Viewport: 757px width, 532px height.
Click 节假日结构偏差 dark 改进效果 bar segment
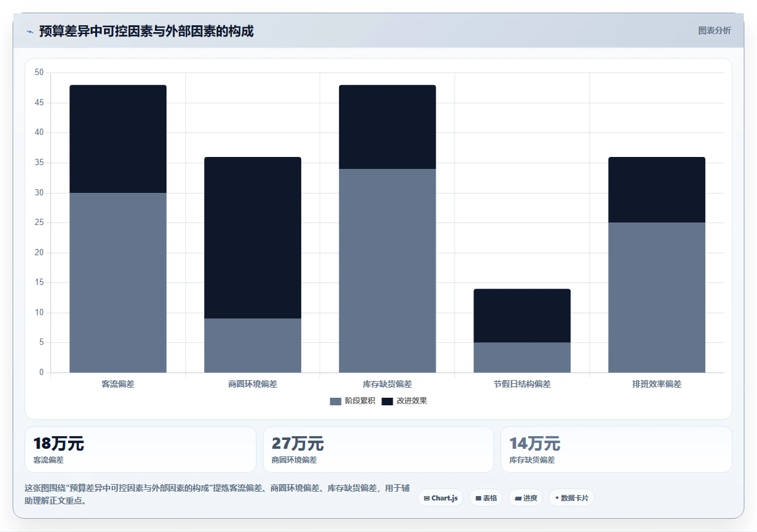(522, 316)
